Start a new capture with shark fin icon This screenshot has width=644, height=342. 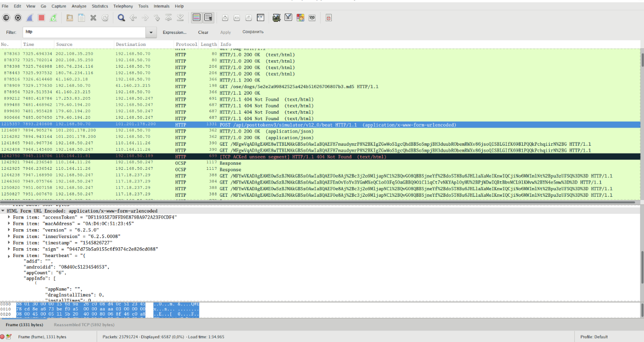(29, 18)
